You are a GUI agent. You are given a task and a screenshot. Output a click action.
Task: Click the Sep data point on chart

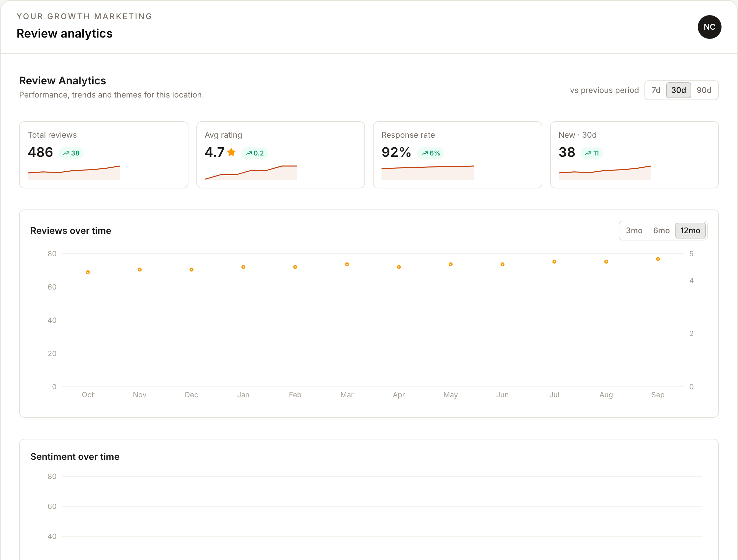pos(658,259)
